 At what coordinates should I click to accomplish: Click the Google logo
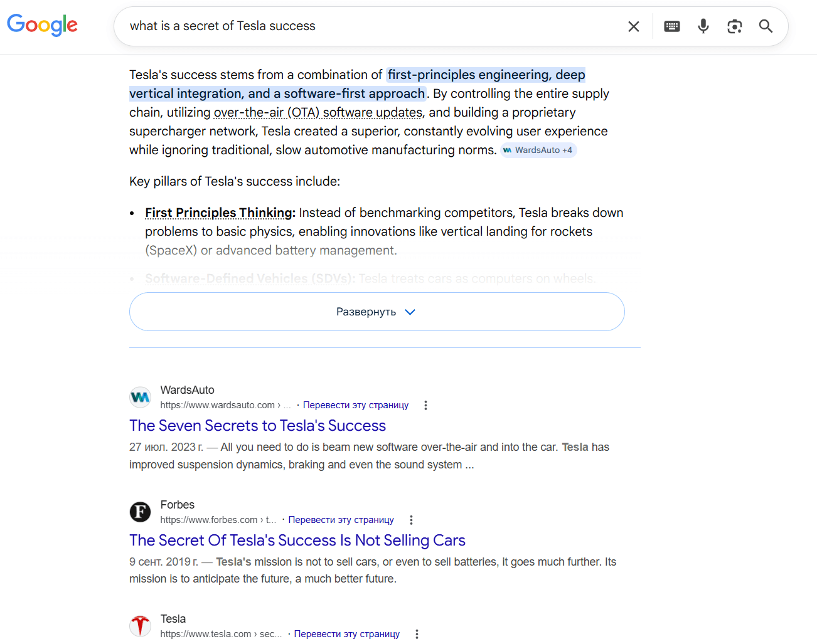pyautogui.click(x=42, y=25)
